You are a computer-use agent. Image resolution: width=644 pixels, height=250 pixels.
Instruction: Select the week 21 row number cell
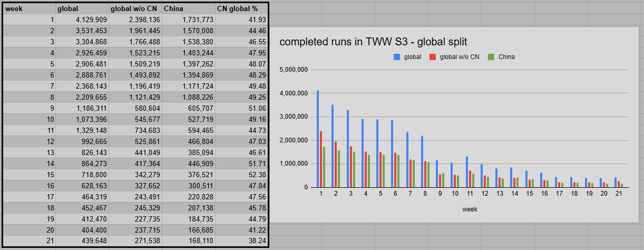30,241
